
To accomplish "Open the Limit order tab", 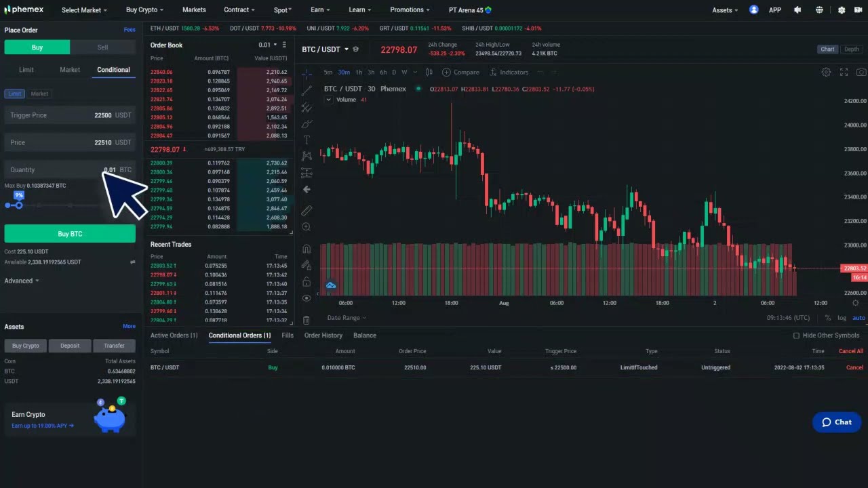I will click(26, 70).
